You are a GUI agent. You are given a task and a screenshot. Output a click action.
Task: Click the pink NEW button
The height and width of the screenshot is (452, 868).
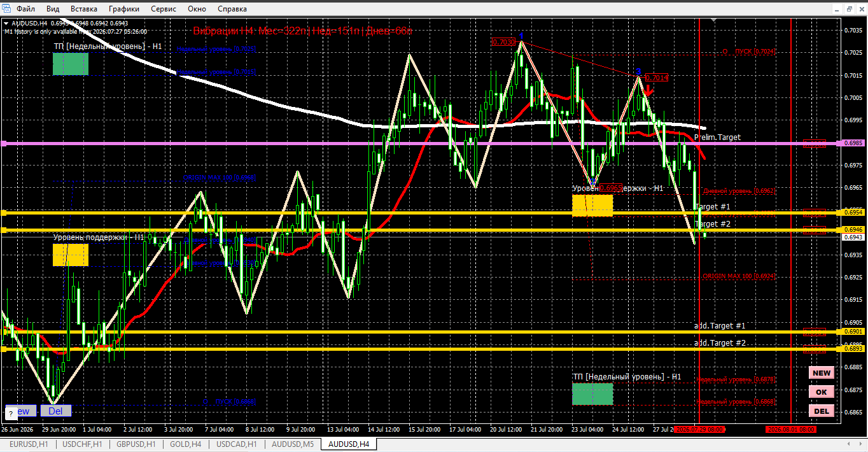pos(822,373)
